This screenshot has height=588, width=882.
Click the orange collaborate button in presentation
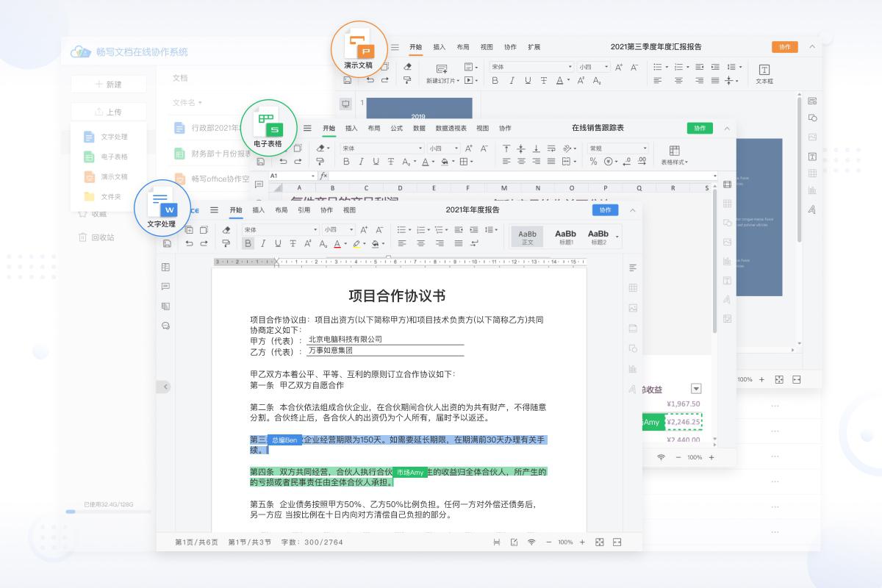pos(785,47)
